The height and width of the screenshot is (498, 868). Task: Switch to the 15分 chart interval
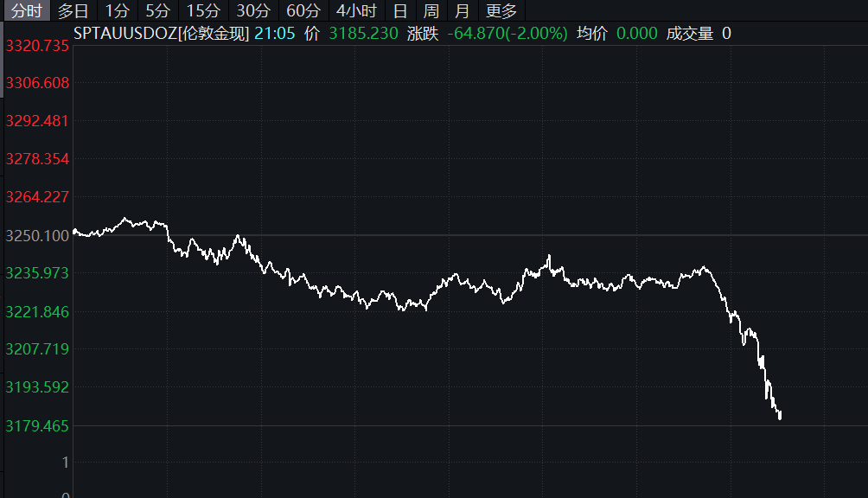(x=203, y=11)
